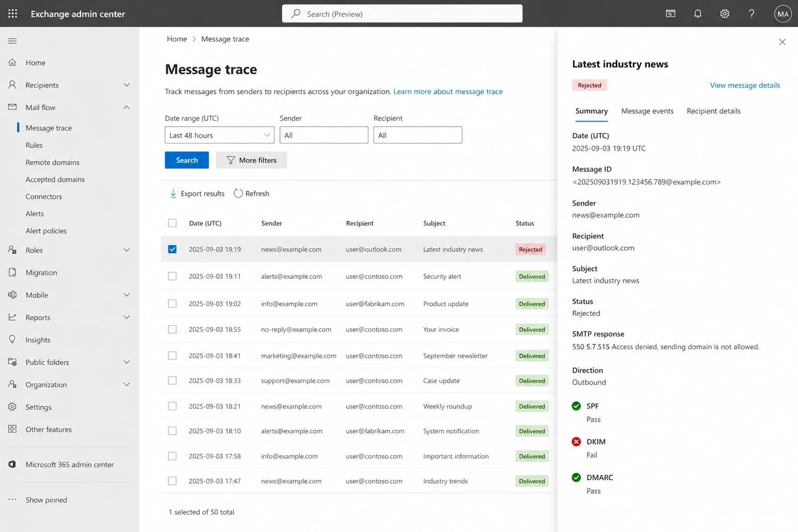Click the Reports chart icon
Image resolution: width=798 pixels, height=532 pixels.
click(12, 317)
